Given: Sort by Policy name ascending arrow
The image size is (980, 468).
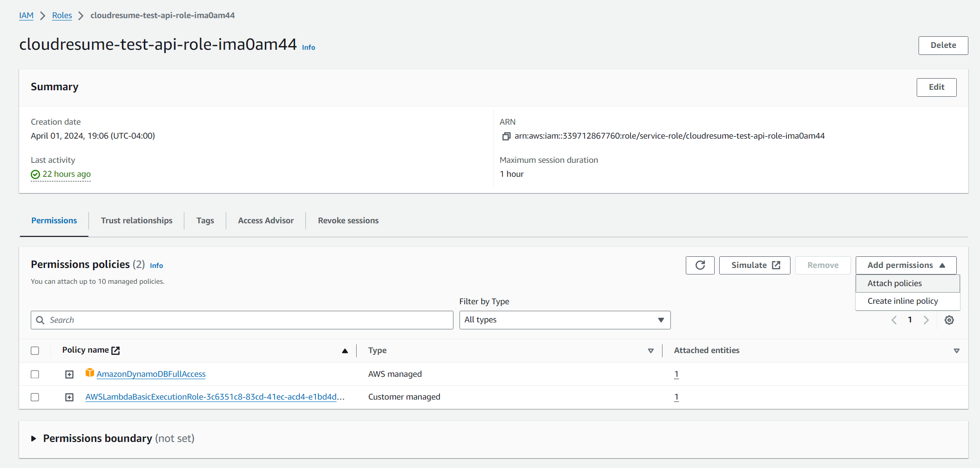Looking at the screenshot, I should 345,351.
